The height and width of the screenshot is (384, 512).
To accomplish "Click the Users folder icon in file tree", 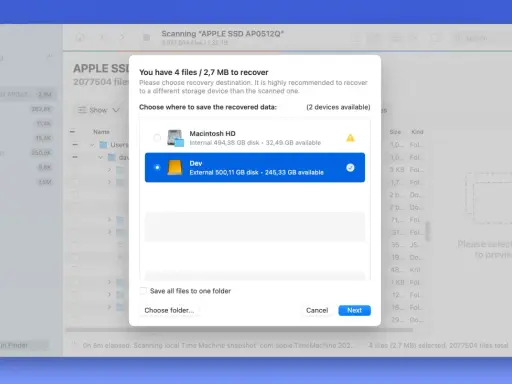I will pos(104,145).
